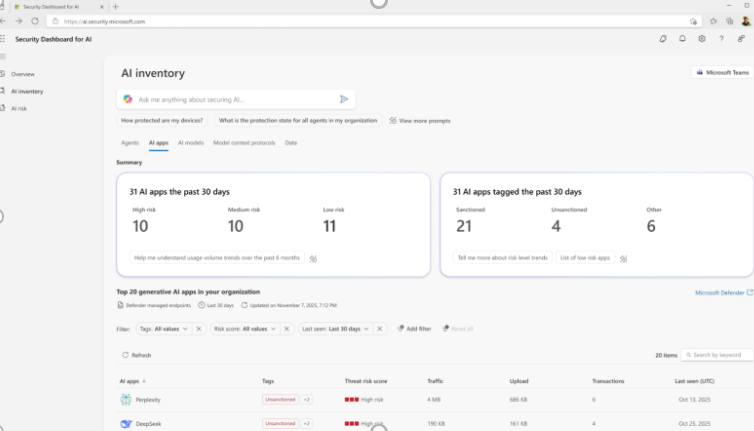Open the browser collections icon
The height and width of the screenshot is (431, 754).
[x=730, y=21]
